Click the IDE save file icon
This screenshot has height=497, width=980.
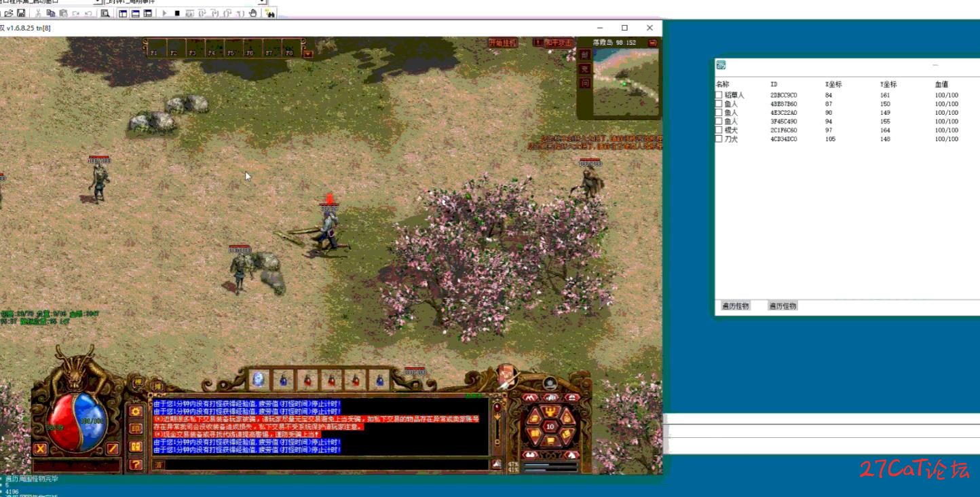tap(21, 14)
